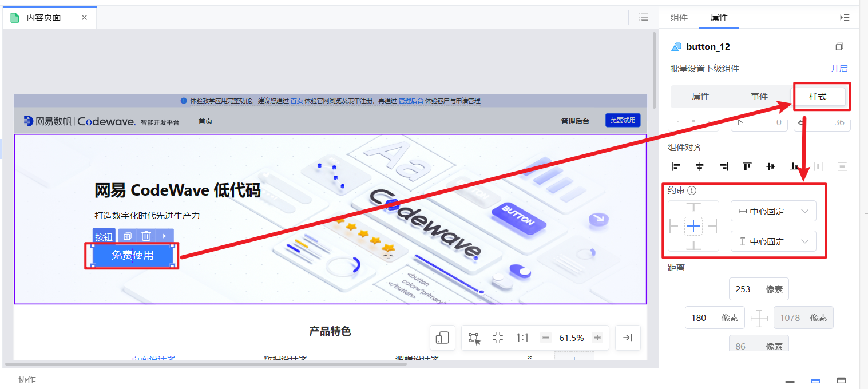Click the collapse panel chevron at top right
The height and width of the screenshot is (389, 868).
[845, 17]
